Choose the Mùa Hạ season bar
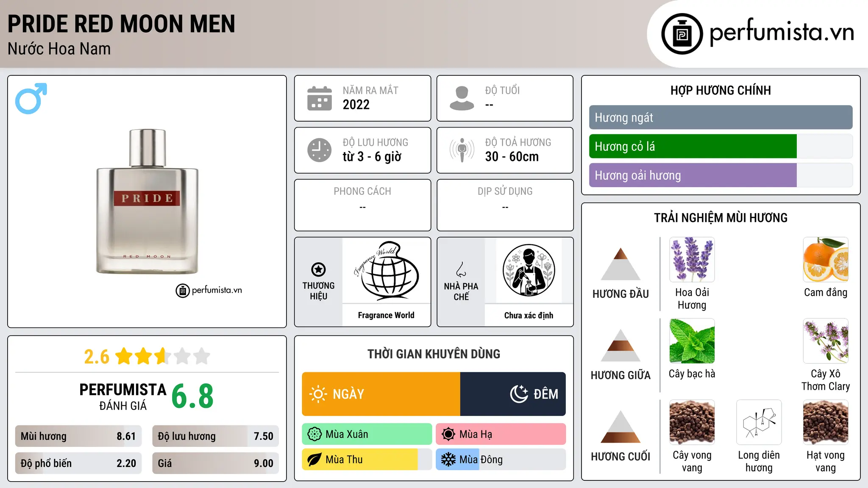 click(x=501, y=434)
